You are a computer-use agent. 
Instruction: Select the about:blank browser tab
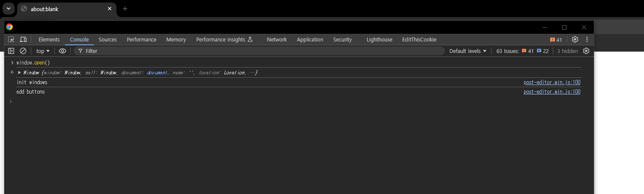67,9
